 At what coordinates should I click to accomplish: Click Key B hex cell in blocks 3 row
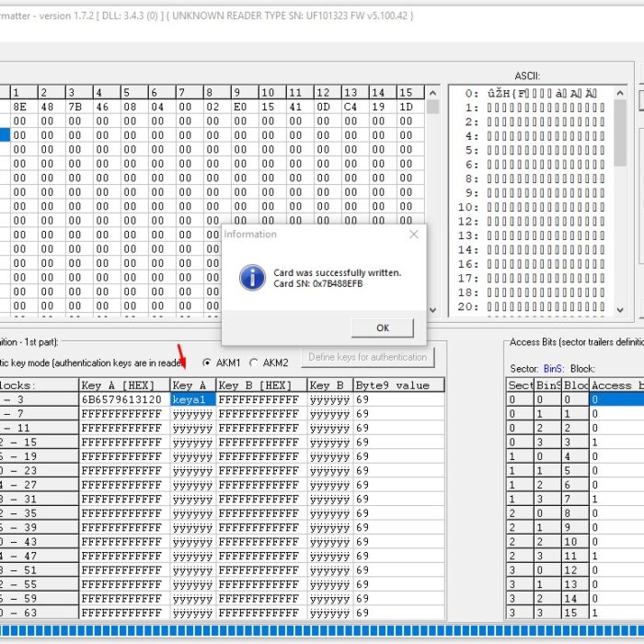[x=261, y=399]
